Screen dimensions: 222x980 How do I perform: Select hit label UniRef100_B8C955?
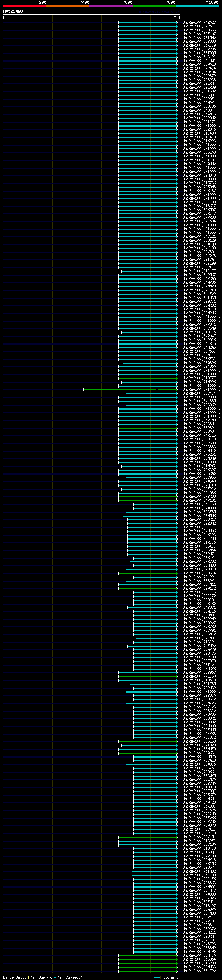coord(199,477)
